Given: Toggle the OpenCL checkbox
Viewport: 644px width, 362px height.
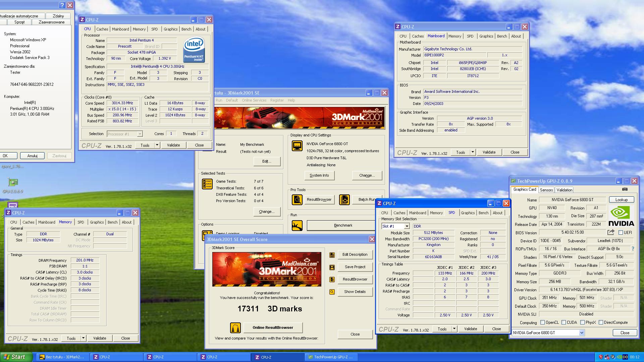Looking at the screenshot, I should [542, 322].
